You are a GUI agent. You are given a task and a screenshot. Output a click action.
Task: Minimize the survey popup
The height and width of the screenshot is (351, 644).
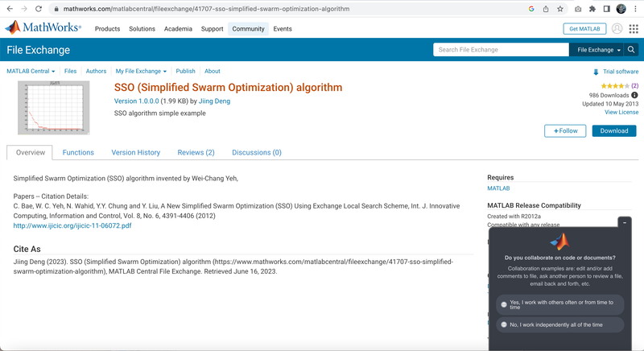[x=625, y=222]
